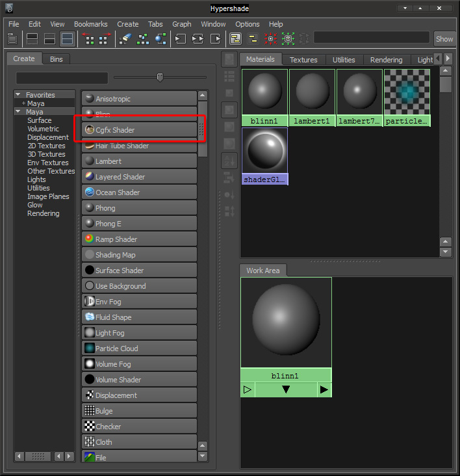
Task: Select blinn1 swatch in Materials tab
Action: pos(264,98)
